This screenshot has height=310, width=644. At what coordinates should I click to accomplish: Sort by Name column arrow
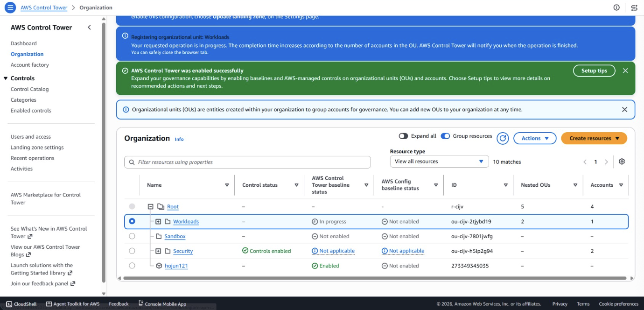227,185
